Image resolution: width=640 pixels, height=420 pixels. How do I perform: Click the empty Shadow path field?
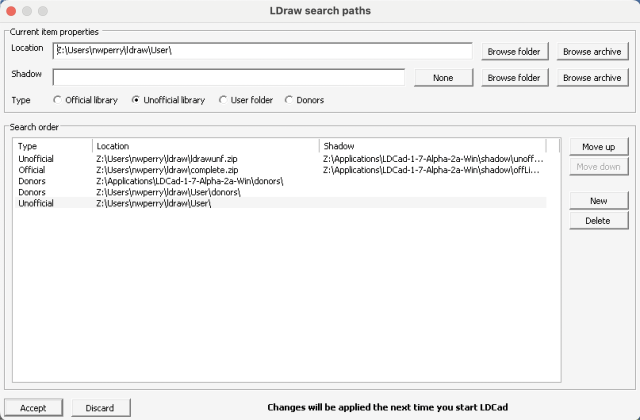click(229, 77)
